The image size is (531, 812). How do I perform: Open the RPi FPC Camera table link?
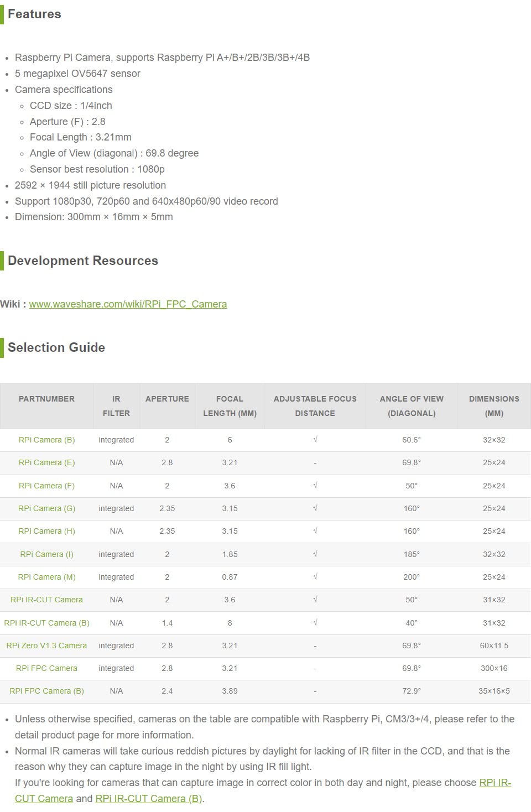coord(46,668)
